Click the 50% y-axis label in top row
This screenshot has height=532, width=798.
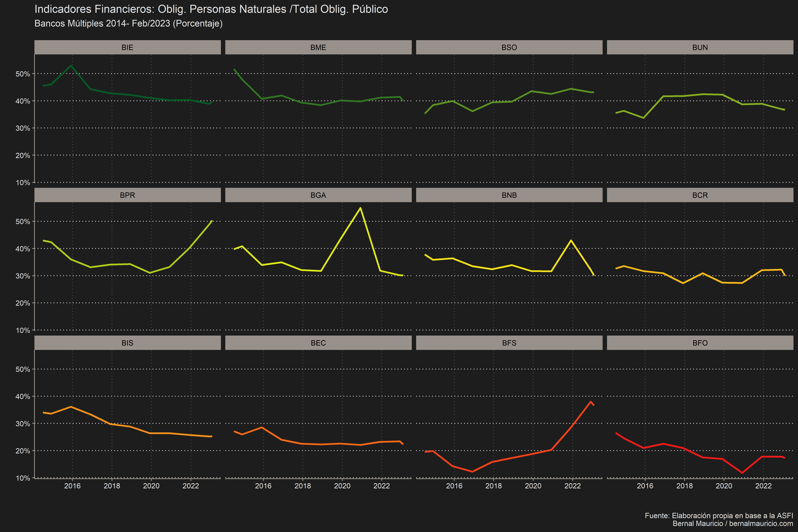[x=23, y=74]
